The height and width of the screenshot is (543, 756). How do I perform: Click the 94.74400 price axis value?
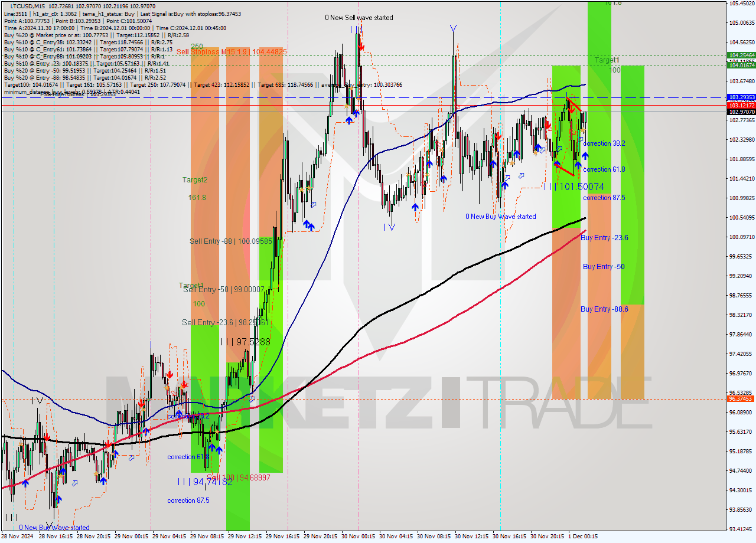[741, 470]
